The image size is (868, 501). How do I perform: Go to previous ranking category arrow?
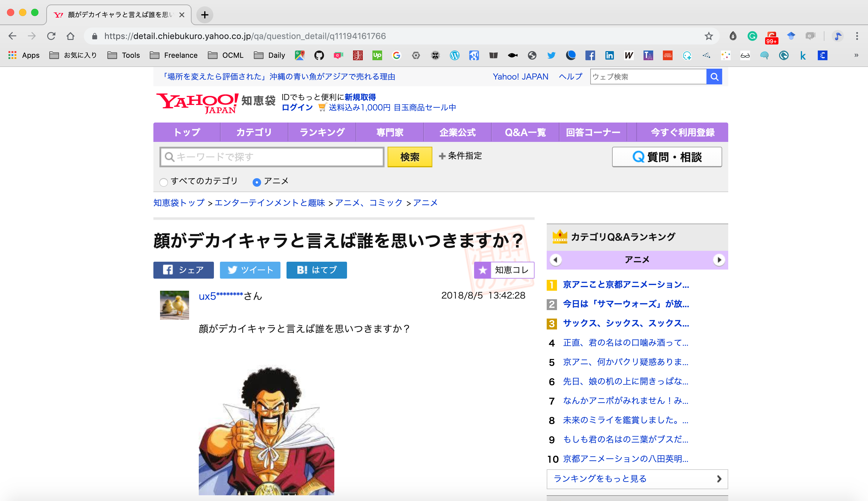[x=555, y=260]
